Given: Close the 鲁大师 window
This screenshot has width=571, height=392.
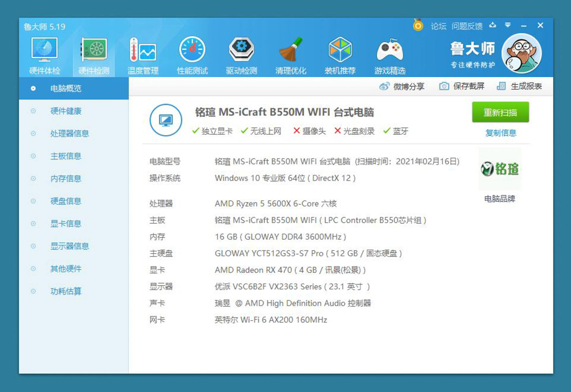Looking at the screenshot, I should click(x=540, y=25).
